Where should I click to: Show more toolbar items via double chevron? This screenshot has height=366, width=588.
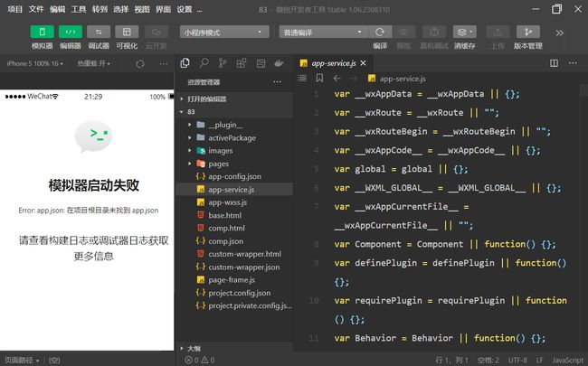point(559,33)
